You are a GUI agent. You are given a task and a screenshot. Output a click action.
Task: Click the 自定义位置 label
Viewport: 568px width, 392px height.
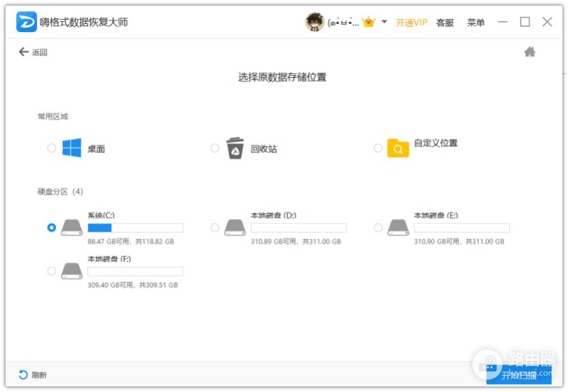click(x=436, y=143)
